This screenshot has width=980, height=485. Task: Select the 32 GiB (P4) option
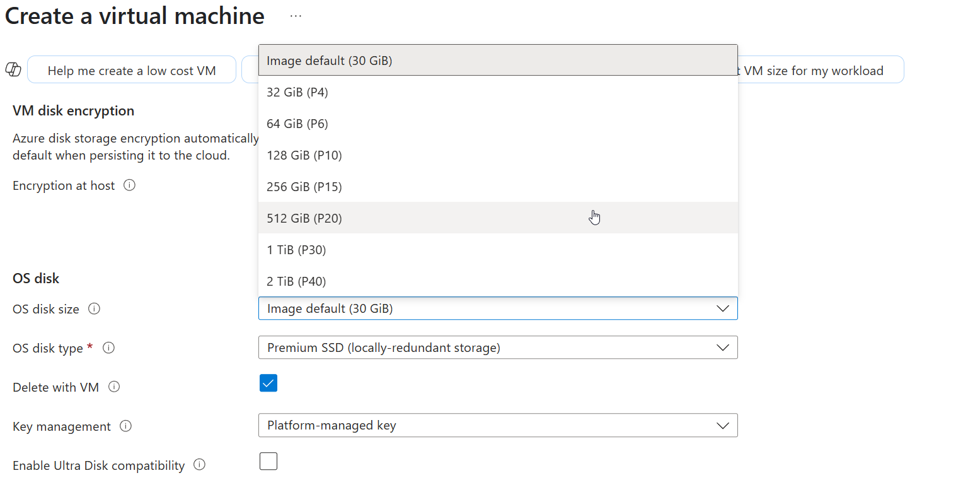pyautogui.click(x=297, y=92)
